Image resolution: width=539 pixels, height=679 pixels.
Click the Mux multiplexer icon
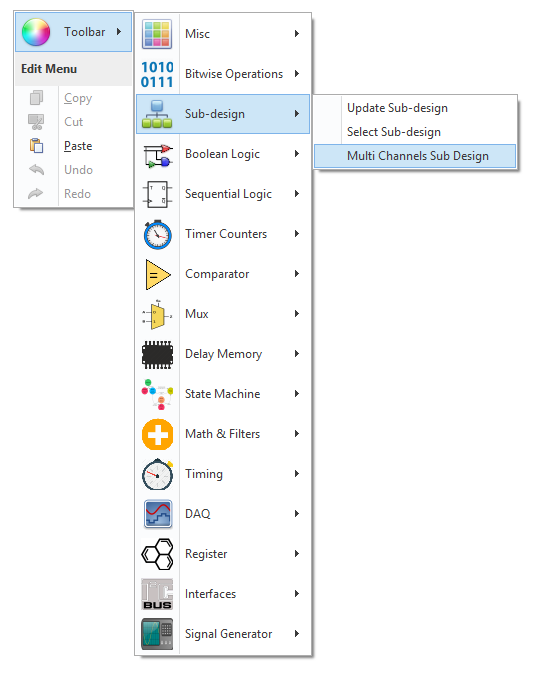point(157,314)
